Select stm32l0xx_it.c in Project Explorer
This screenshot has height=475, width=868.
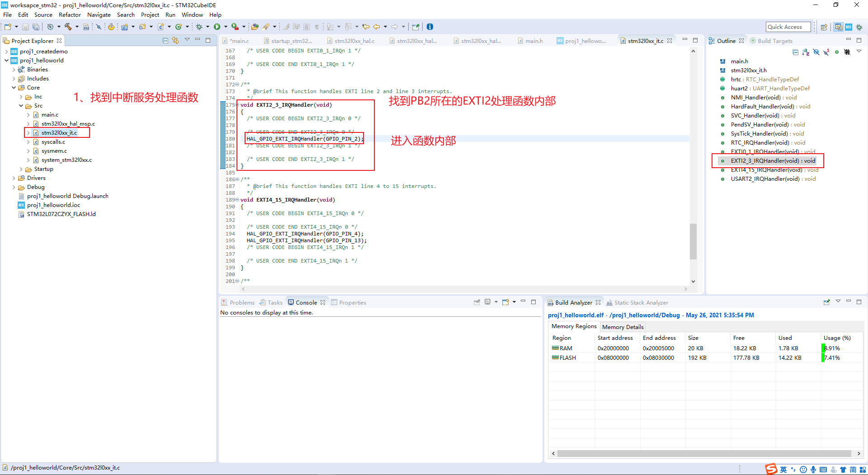coord(59,133)
